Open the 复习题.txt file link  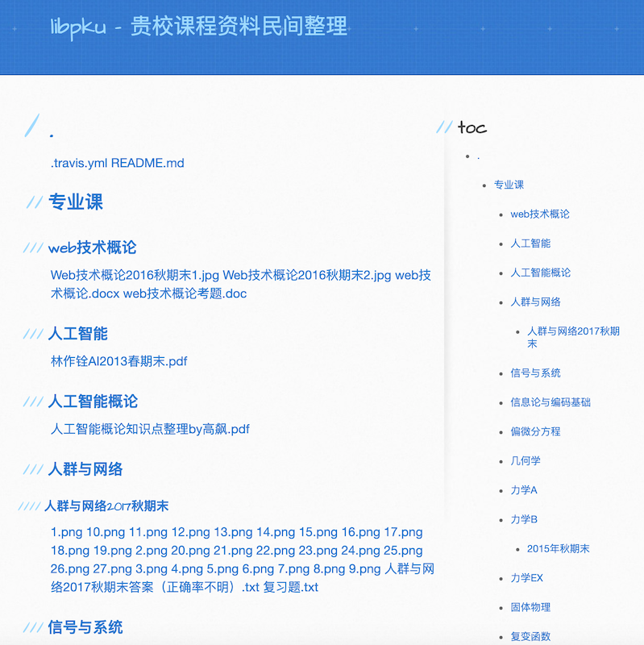290,587
